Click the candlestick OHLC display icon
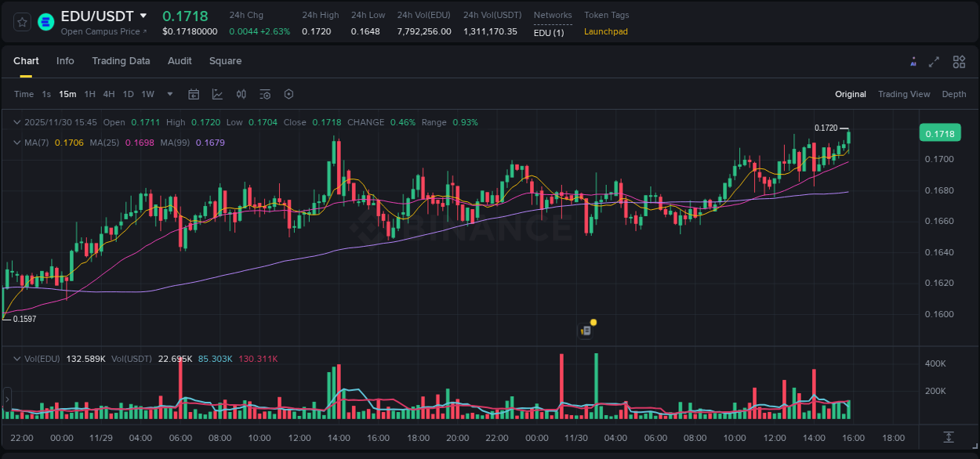 pos(241,94)
